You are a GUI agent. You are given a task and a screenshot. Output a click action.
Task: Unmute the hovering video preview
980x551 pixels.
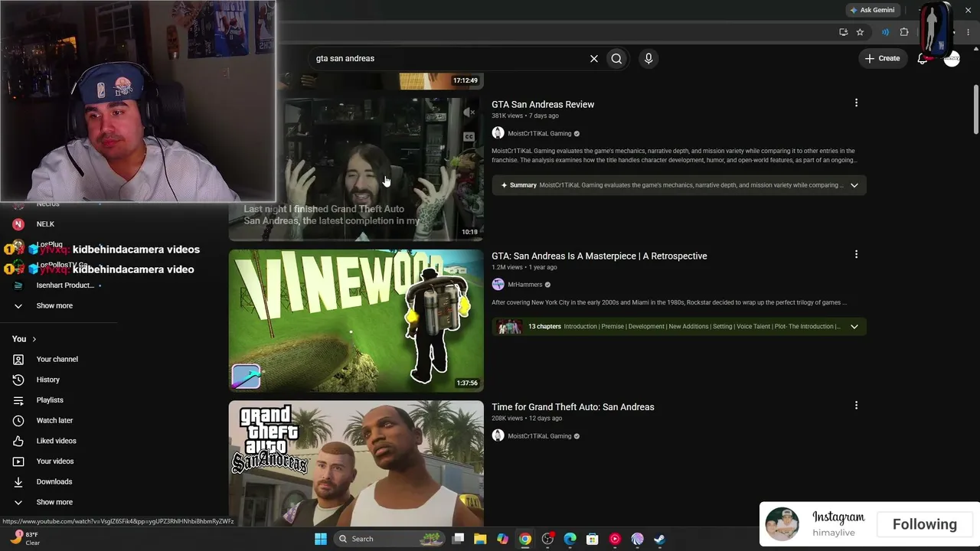tap(469, 113)
